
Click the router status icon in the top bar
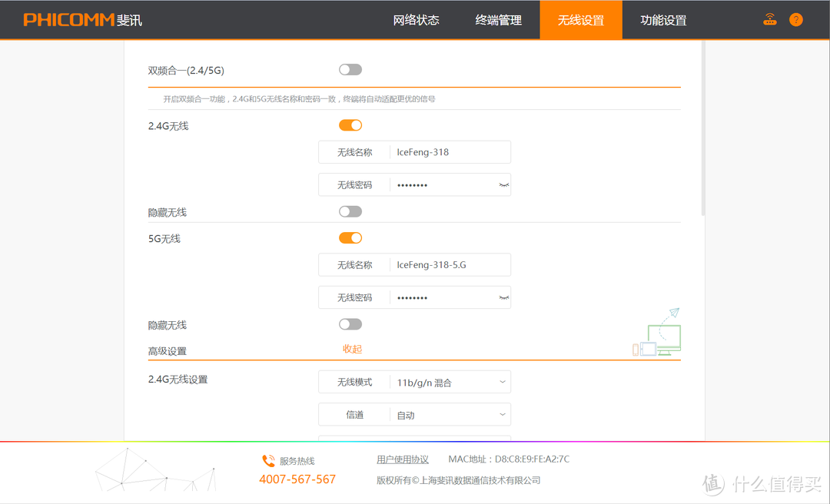769,19
